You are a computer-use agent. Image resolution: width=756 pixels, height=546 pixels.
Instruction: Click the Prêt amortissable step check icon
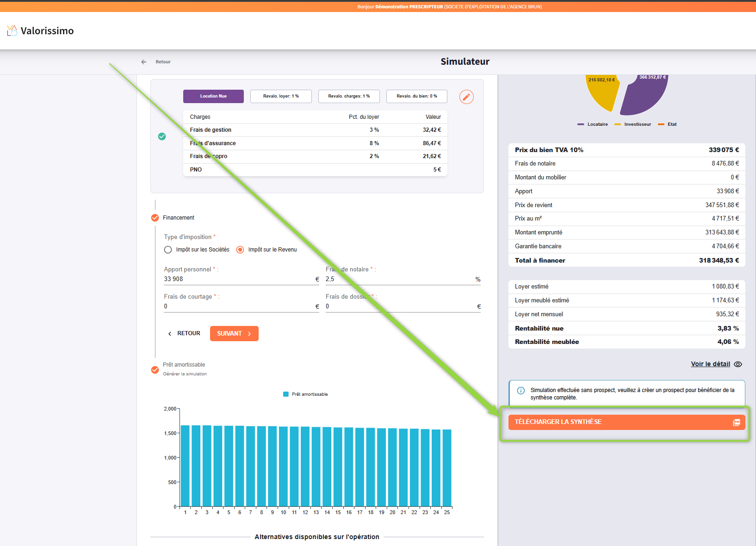[x=155, y=370]
